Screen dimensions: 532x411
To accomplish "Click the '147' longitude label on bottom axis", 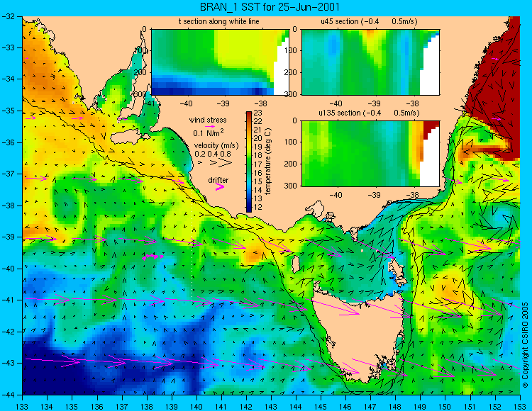I will (x=370, y=405).
